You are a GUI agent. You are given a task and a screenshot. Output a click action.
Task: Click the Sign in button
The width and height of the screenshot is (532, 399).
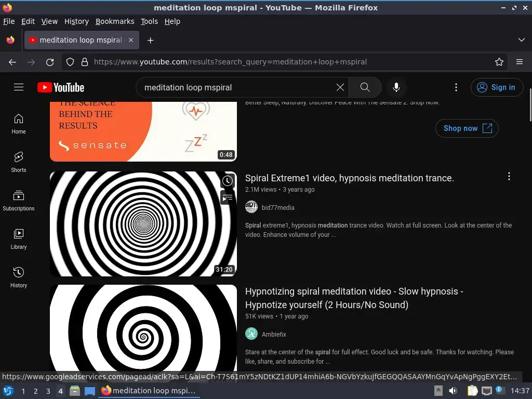pyautogui.click(x=496, y=87)
